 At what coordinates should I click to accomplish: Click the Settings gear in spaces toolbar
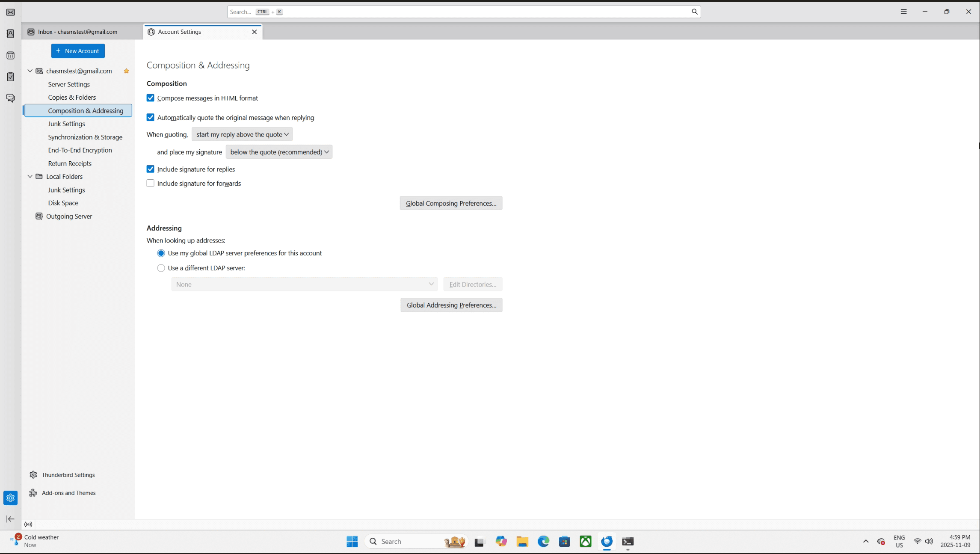point(10,498)
